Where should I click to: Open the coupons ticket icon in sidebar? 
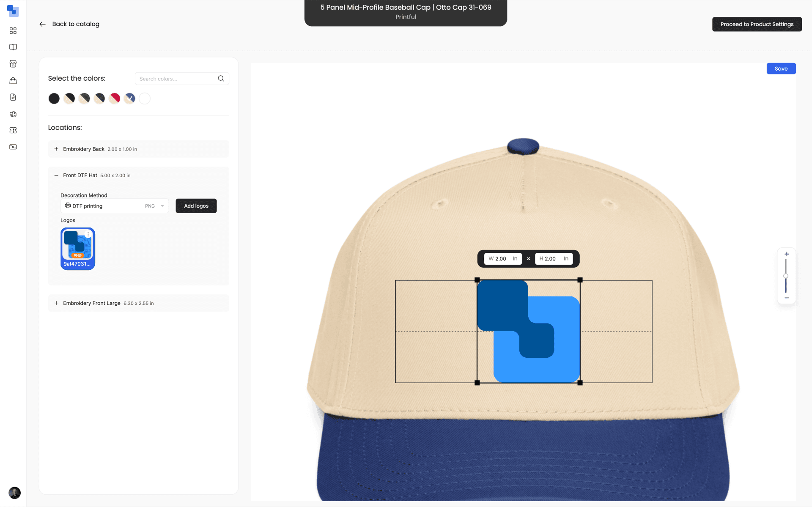[13, 130]
